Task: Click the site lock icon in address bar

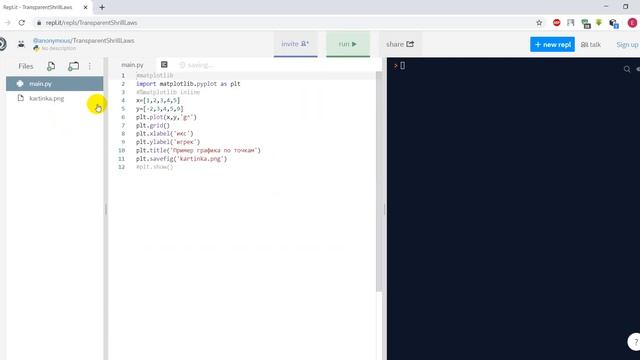Action: [x=39, y=23]
